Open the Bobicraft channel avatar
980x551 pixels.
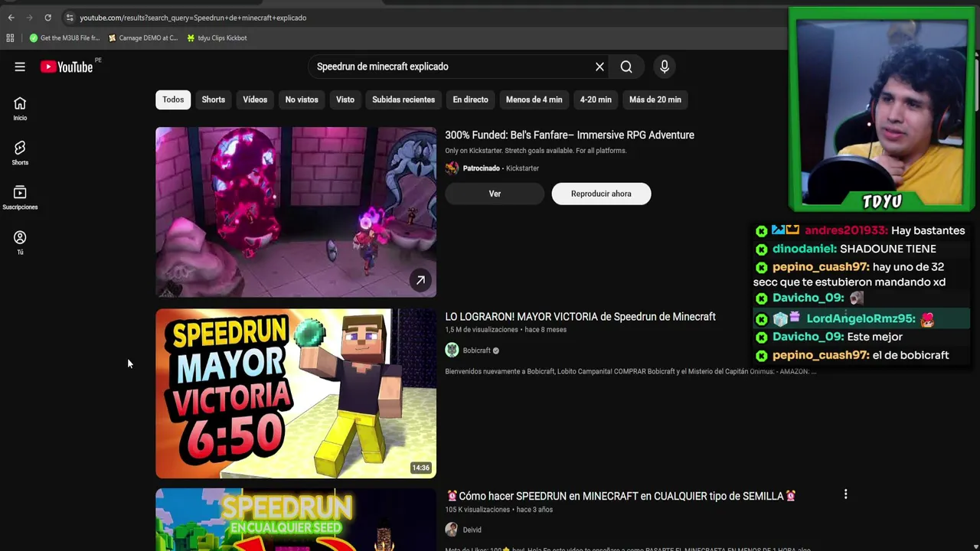452,350
